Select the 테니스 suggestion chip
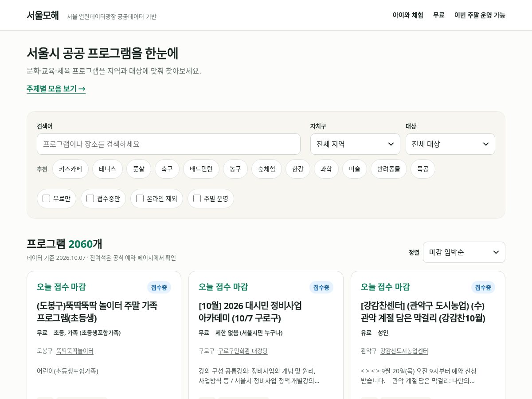 click(x=107, y=169)
